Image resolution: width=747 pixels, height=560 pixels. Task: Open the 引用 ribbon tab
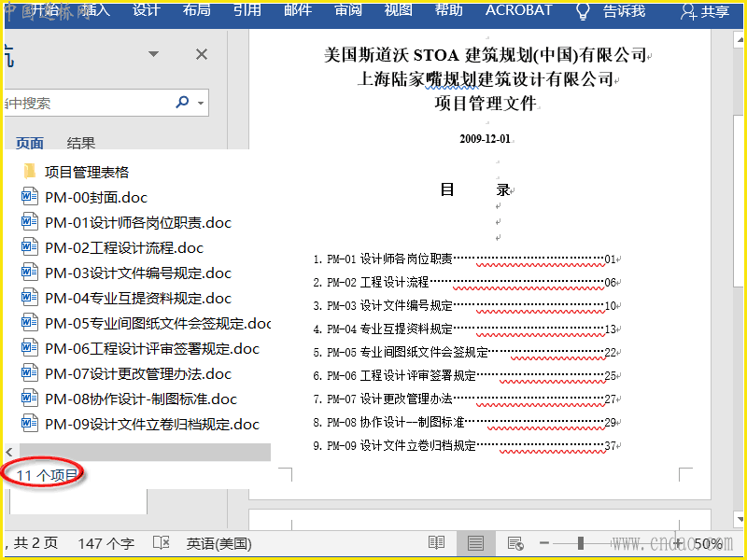click(x=247, y=10)
